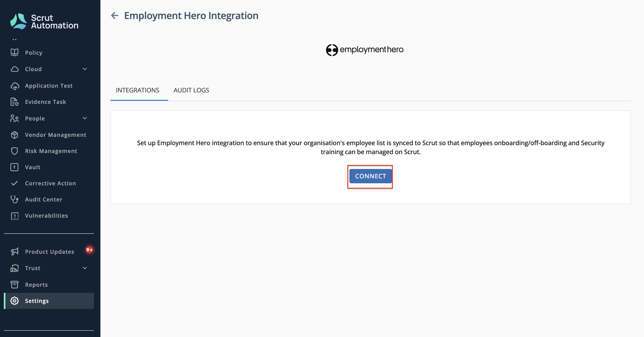This screenshot has height=337, width=644.
Task: Click the Application Test icon
Action: (x=15, y=86)
